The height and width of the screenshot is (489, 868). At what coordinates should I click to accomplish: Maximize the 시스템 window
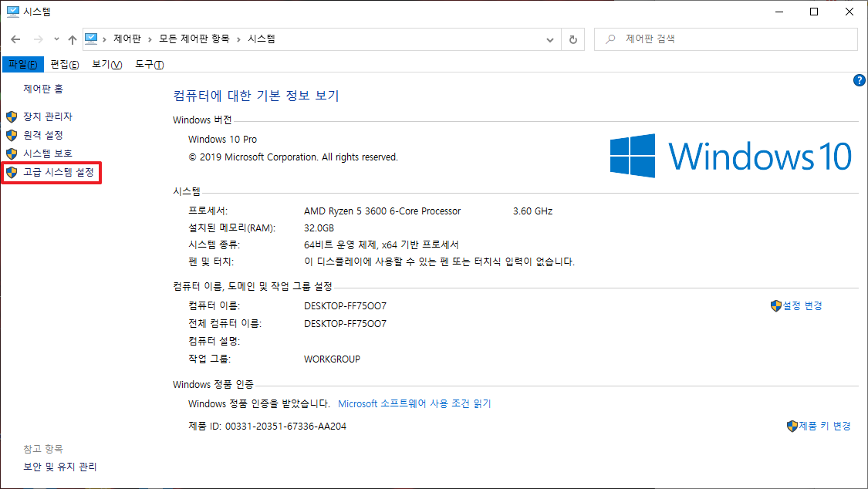point(814,12)
